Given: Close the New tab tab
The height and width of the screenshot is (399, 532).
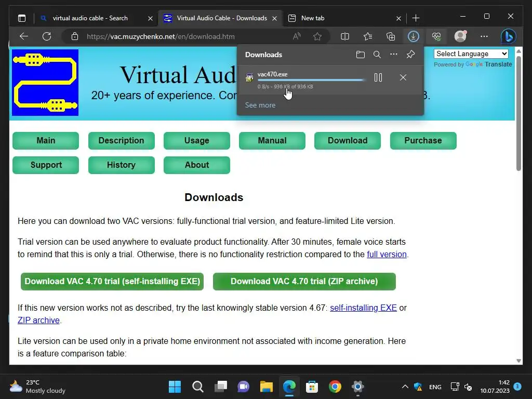Looking at the screenshot, I should coord(398,18).
